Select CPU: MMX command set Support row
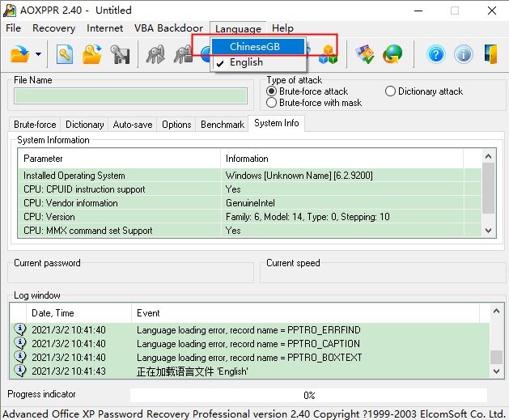This screenshot has height=420, width=509. (x=249, y=231)
